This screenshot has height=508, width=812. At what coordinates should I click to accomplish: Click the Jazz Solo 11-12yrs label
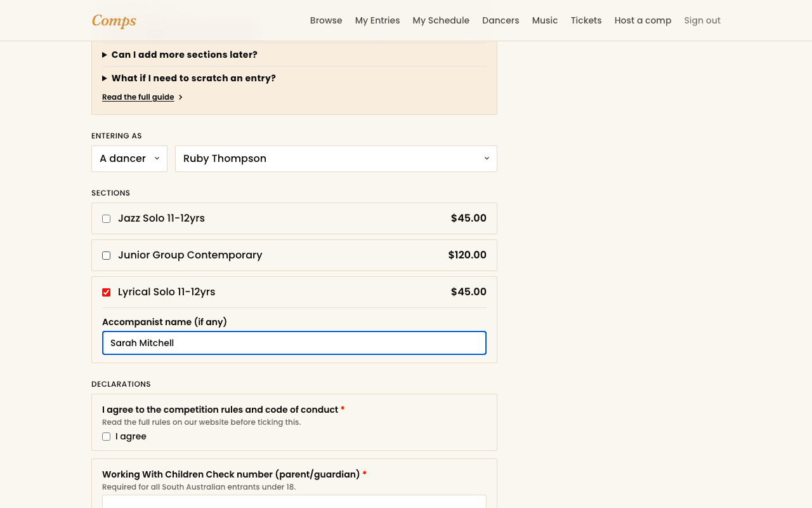pyautogui.click(x=161, y=218)
